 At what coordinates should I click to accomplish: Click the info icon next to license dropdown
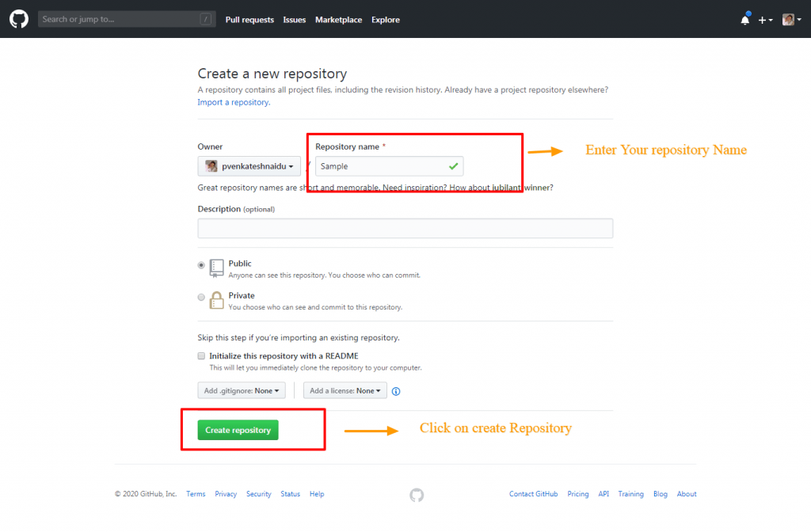(396, 390)
